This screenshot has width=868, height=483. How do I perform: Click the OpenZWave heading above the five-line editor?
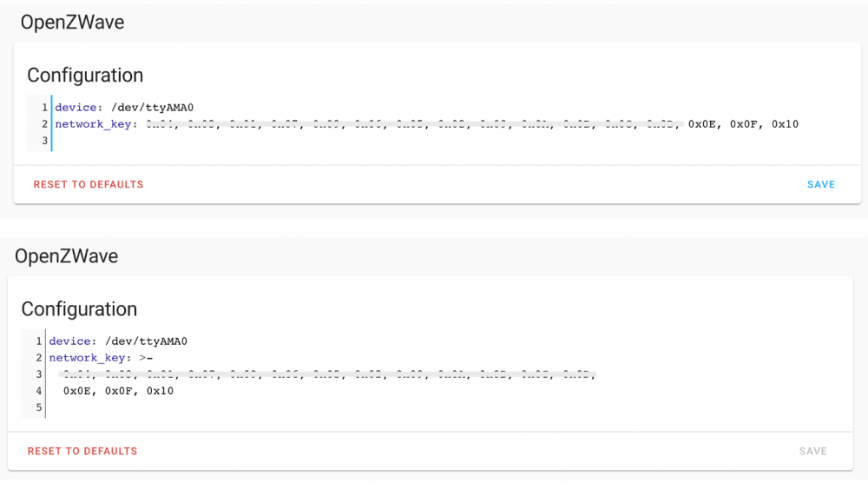pos(66,256)
